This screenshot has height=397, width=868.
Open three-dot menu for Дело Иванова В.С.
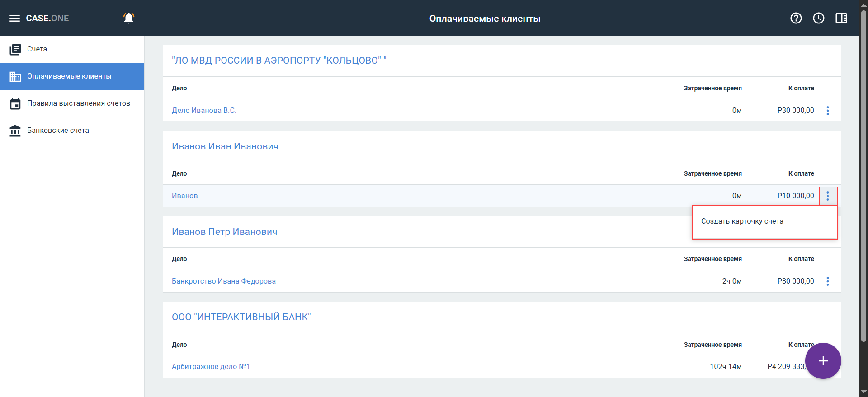click(827, 111)
